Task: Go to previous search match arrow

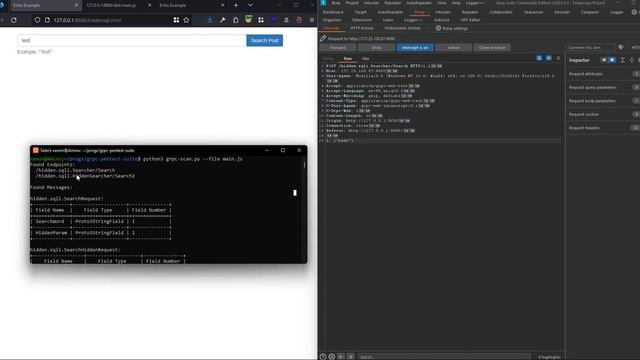Action: (x=341, y=357)
